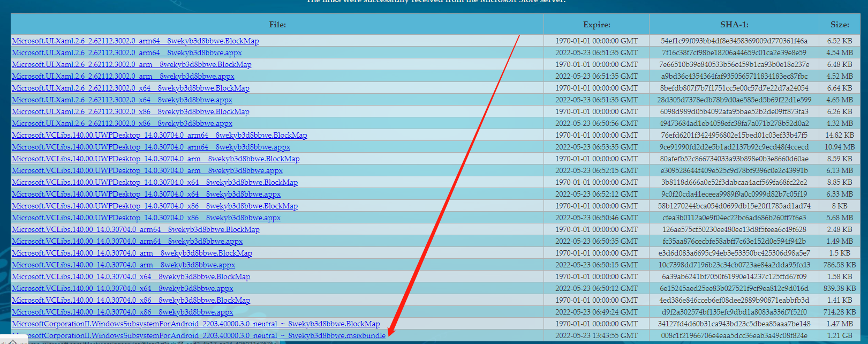Download VCLibs.140.00 14.0.30704.0 arm64 appx package
Screen dimensions: 868x344
point(127,242)
